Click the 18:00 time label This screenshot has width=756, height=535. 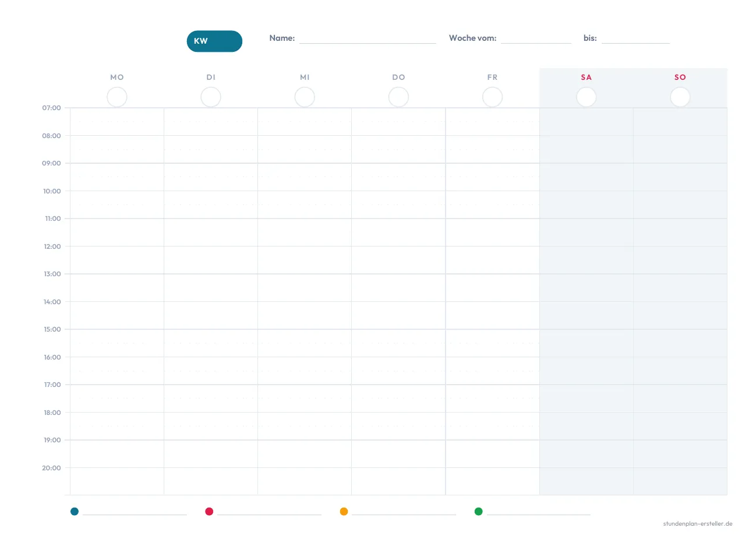(51, 412)
